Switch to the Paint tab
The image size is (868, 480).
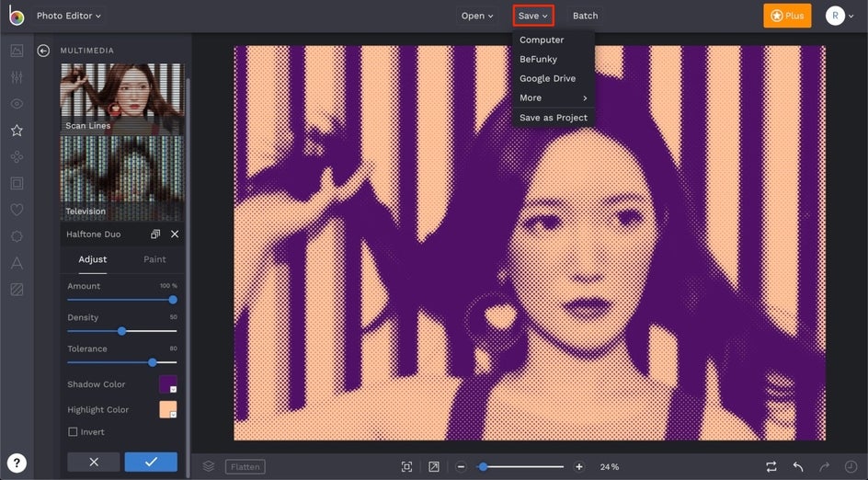[154, 259]
